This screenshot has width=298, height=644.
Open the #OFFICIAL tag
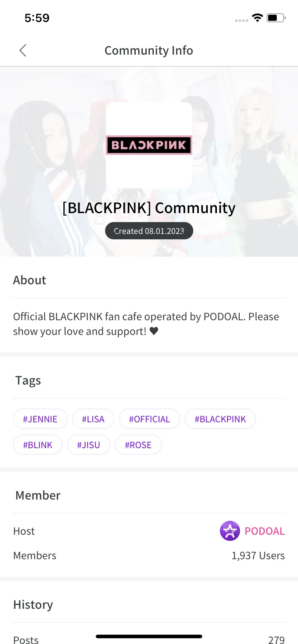click(149, 419)
